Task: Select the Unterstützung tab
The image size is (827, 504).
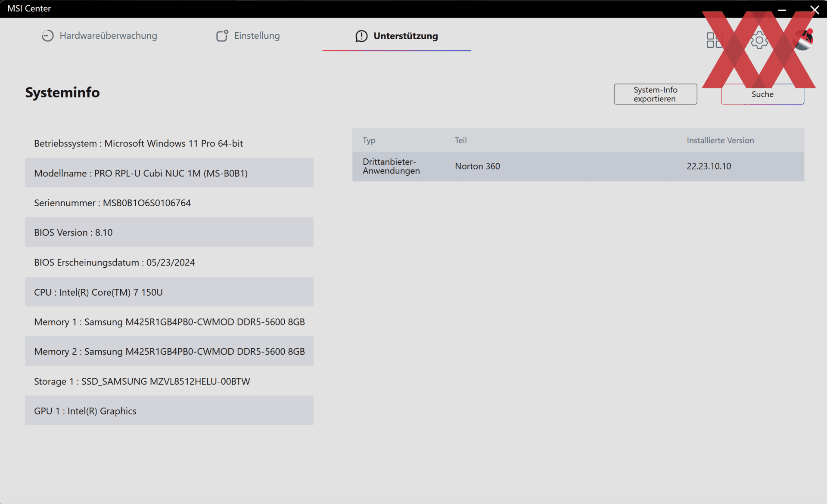Action: [397, 36]
